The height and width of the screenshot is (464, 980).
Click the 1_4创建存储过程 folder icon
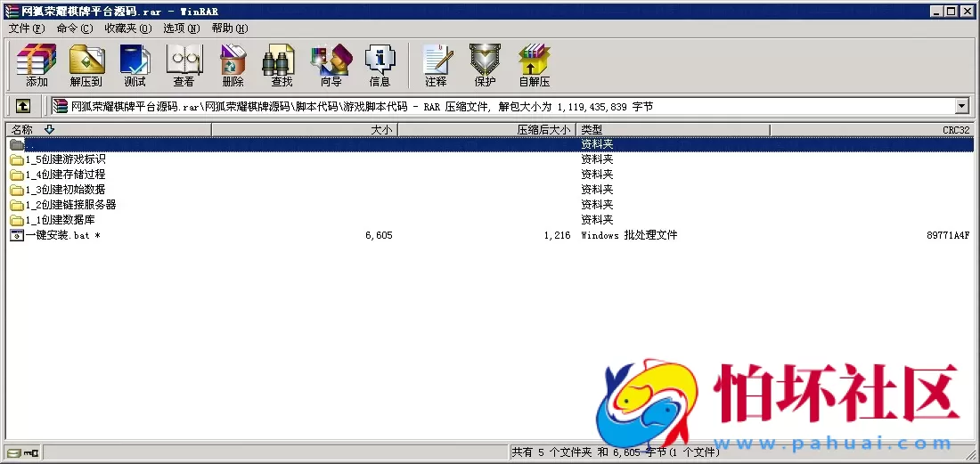[x=17, y=175]
